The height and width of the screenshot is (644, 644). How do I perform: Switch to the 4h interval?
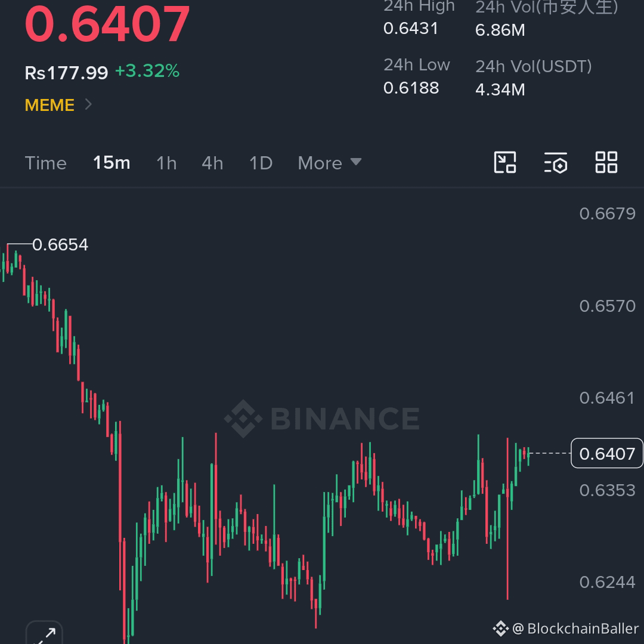coord(212,163)
